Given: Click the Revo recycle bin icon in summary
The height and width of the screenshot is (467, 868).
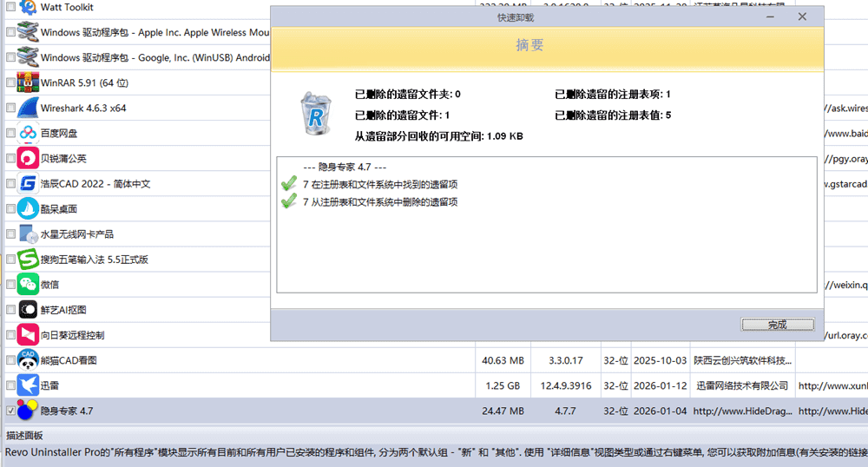Looking at the screenshot, I should [315, 114].
